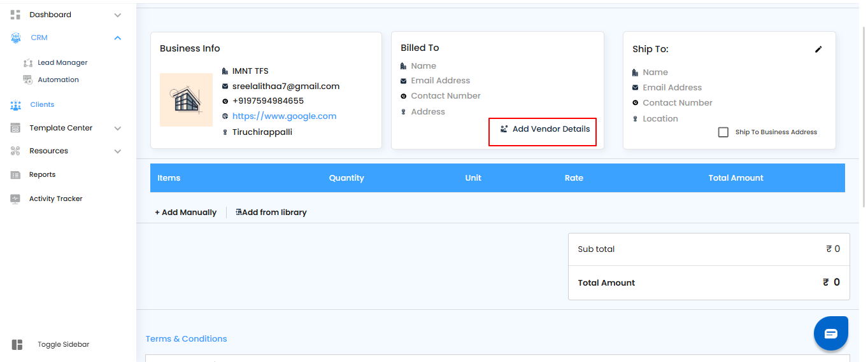Screen dimensions: 868x362
Task: Check Ship To Business Address checkbox
Action: [x=723, y=132]
